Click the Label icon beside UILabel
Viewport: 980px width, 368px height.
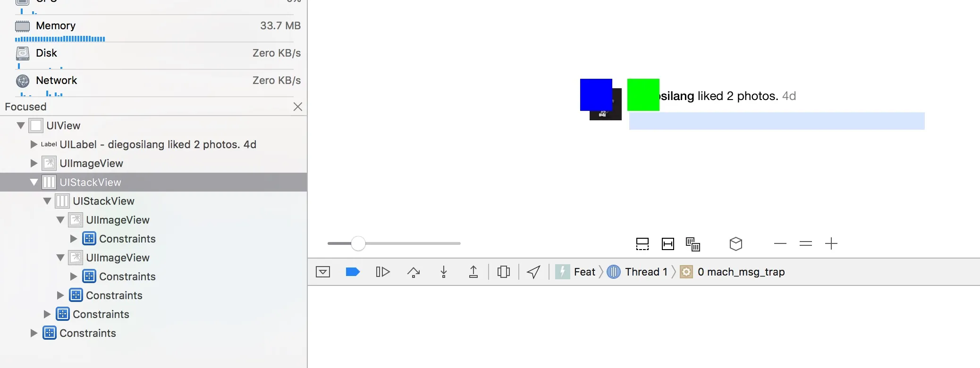[49, 144]
